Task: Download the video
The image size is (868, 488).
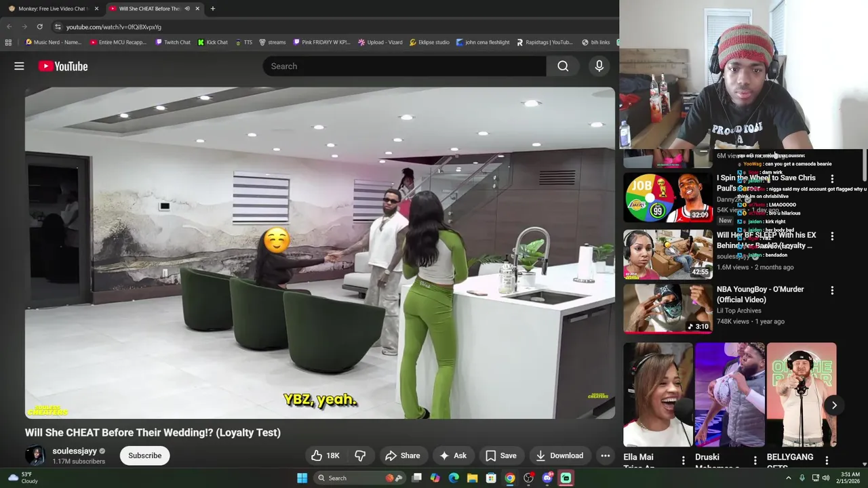Action: point(559,455)
